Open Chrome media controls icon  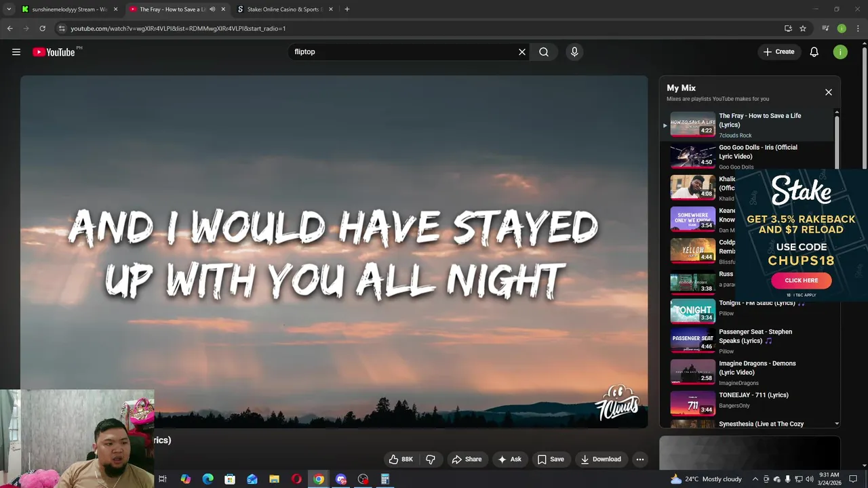[x=825, y=28]
